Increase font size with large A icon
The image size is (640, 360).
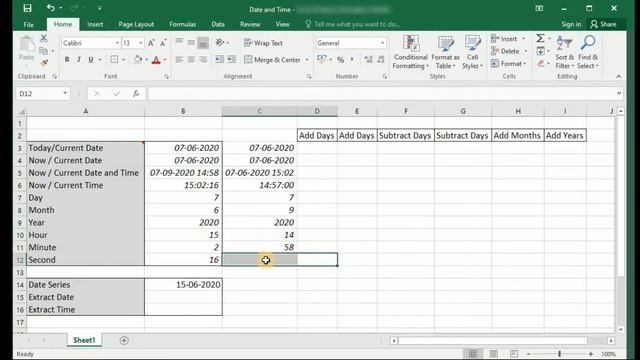pyautogui.click(x=151, y=43)
